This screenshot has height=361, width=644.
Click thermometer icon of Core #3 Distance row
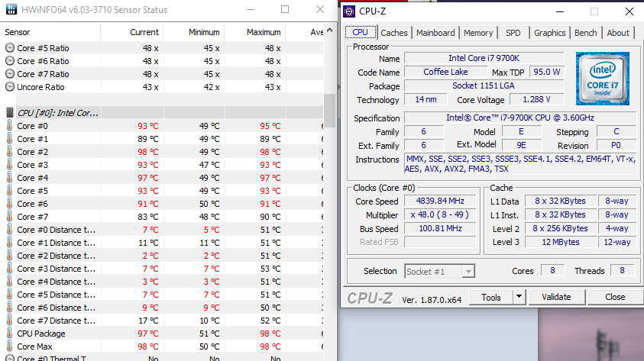[x=9, y=269]
